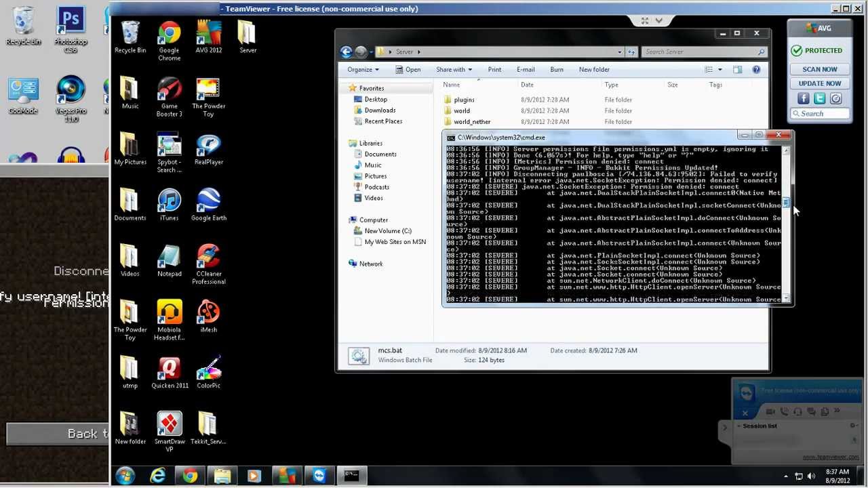Click the volume speaker tray icon
The width and height of the screenshot is (868, 488).
click(811, 476)
